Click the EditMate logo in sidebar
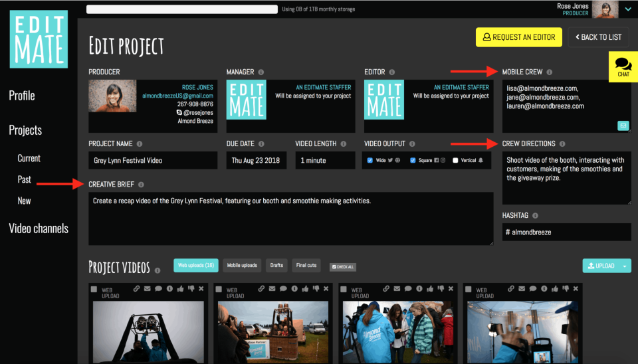The height and width of the screenshot is (364, 638). (x=39, y=39)
